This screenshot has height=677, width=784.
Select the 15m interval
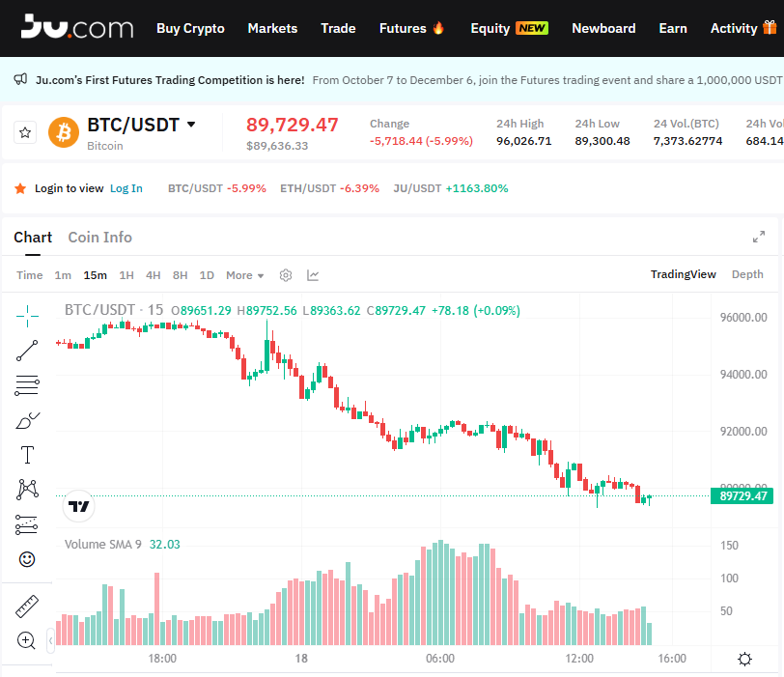tap(95, 275)
